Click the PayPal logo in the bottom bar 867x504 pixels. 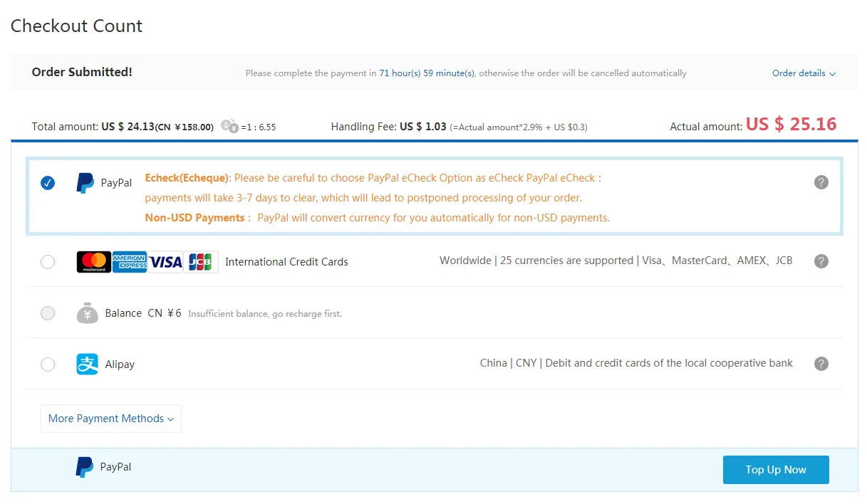click(x=85, y=467)
